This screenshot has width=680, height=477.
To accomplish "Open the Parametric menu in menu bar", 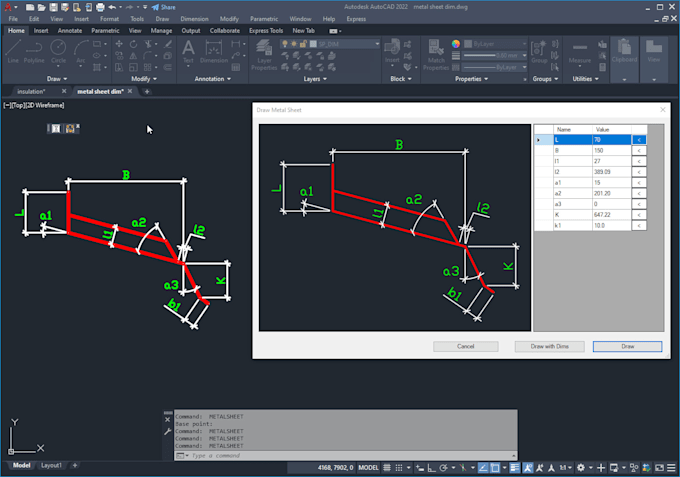I will (264, 19).
